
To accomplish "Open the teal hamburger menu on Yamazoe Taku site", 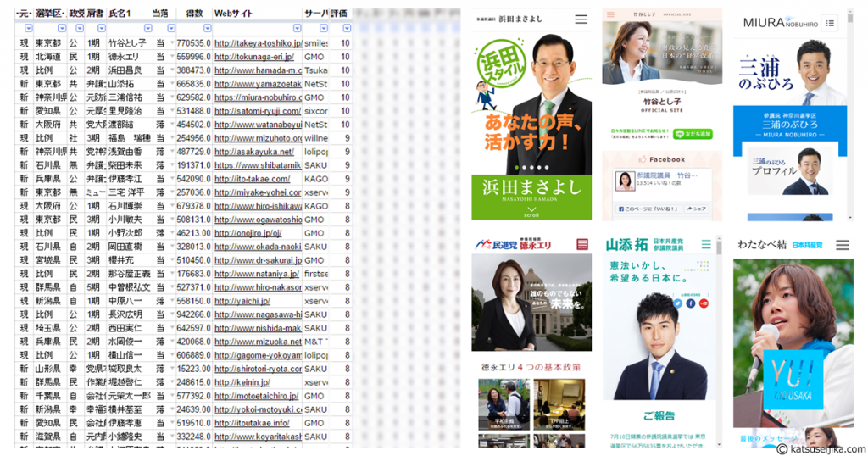I will tap(706, 244).
